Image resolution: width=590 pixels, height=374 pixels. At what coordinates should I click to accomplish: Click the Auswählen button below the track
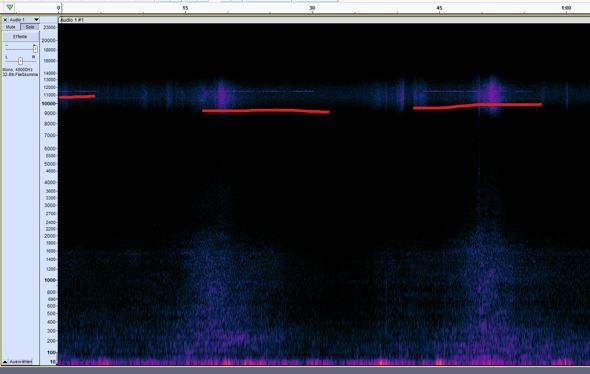click(x=21, y=362)
